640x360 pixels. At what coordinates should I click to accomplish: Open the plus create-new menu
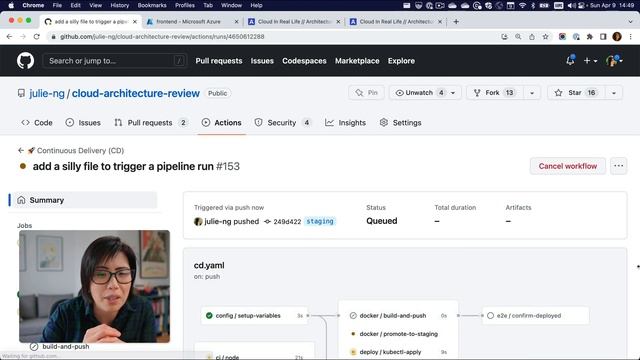(x=590, y=61)
